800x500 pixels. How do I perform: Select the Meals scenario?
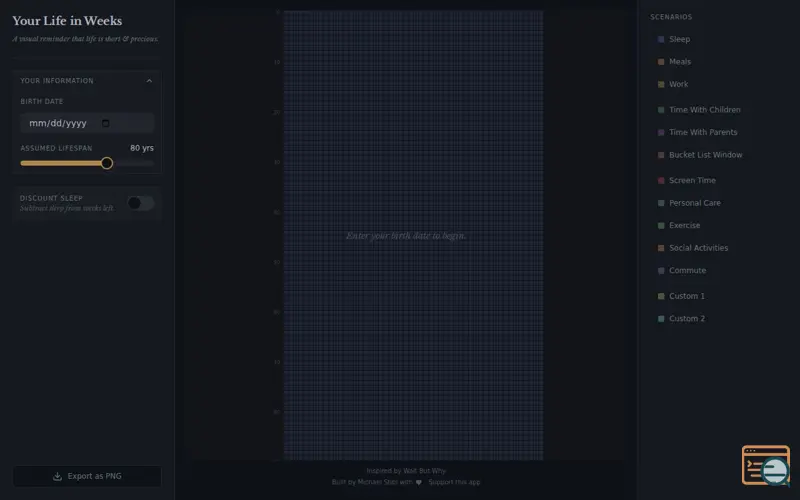click(x=674, y=62)
